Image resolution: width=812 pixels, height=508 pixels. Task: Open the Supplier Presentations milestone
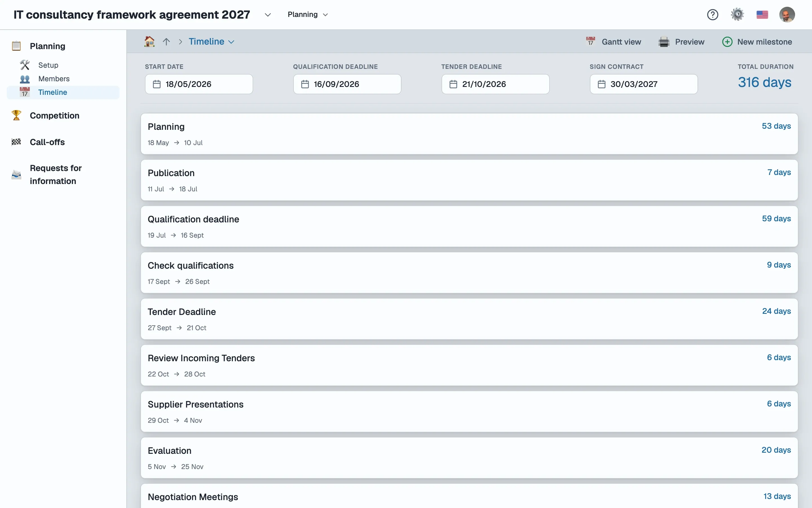[469, 411]
